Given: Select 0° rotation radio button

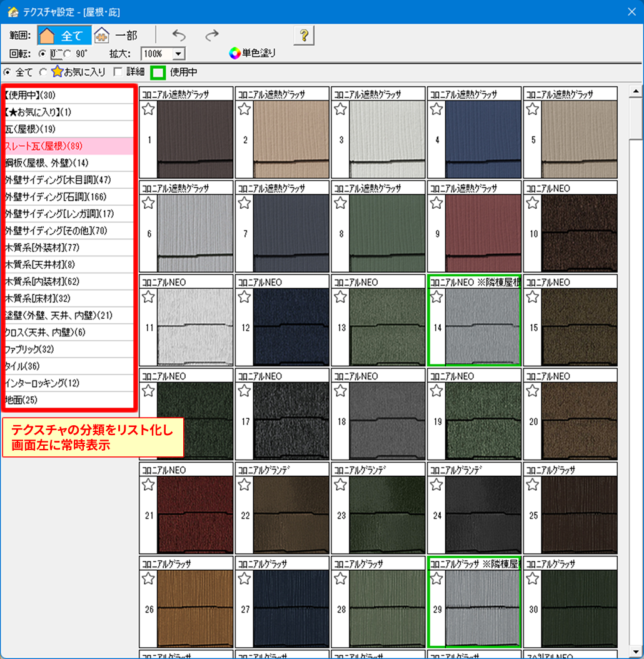Looking at the screenshot, I should click(42, 54).
